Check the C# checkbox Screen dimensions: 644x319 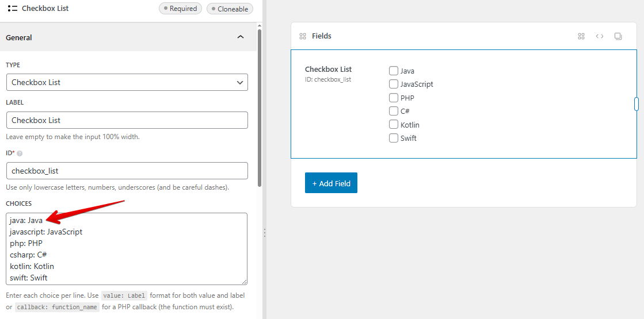point(394,111)
